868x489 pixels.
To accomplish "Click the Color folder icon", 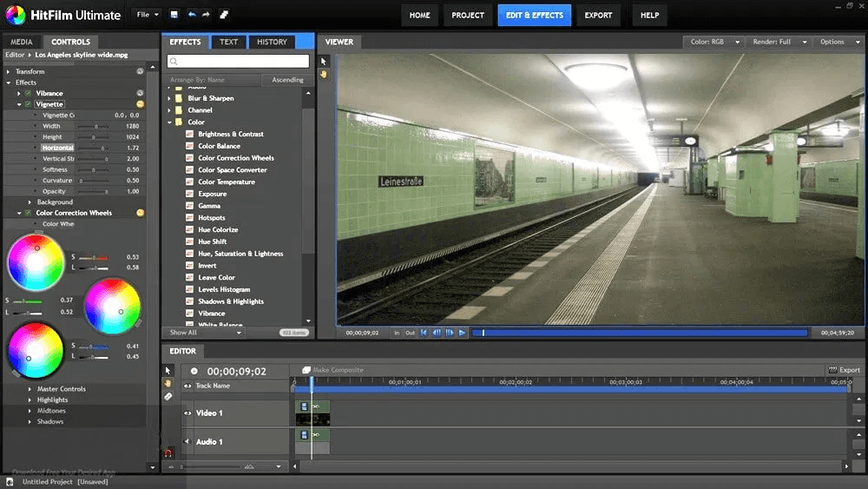I will point(179,122).
